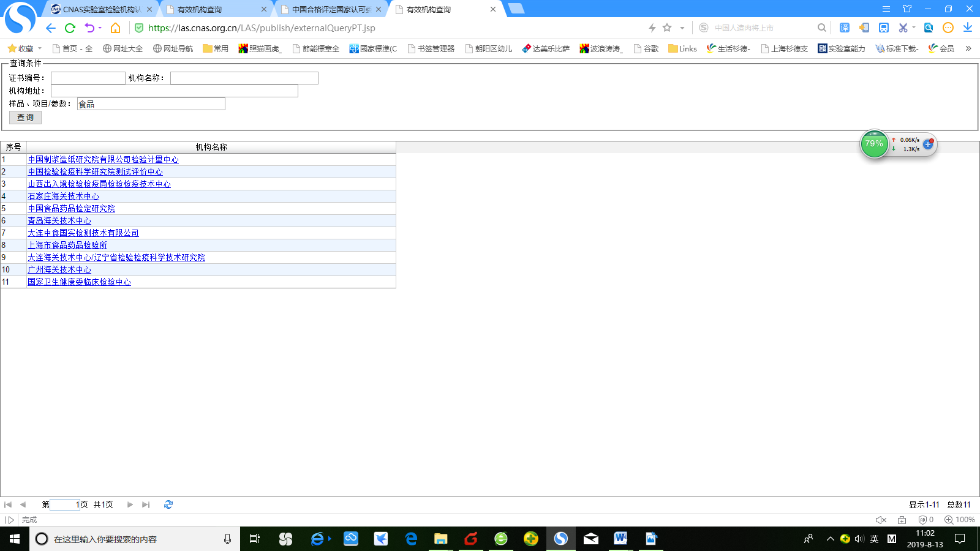Open link 国家卫生健康委临床检验中心
Image resolution: width=980 pixels, height=551 pixels.
(x=79, y=282)
